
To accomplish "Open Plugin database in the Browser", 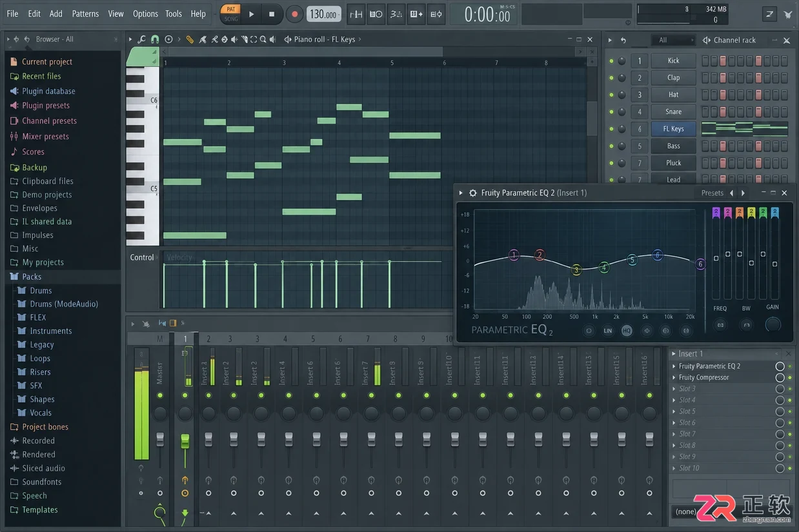I will [48, 91].
